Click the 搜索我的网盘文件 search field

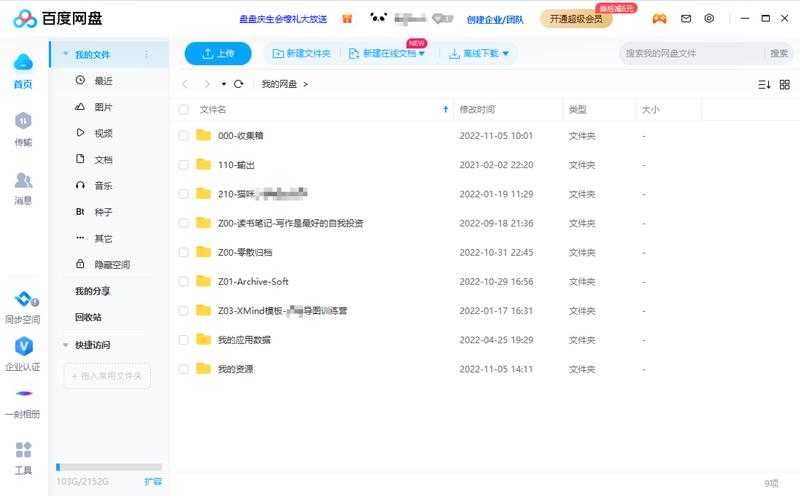click(691, 53)
